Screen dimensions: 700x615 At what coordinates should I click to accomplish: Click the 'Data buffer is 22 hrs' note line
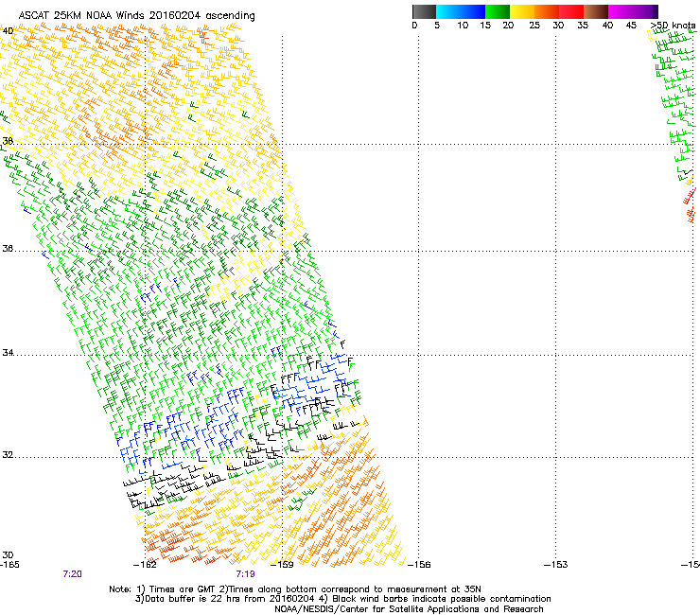pos(342,599)
